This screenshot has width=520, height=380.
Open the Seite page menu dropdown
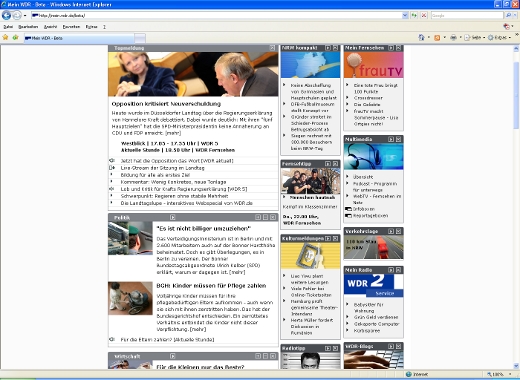(x=474, y=38)
